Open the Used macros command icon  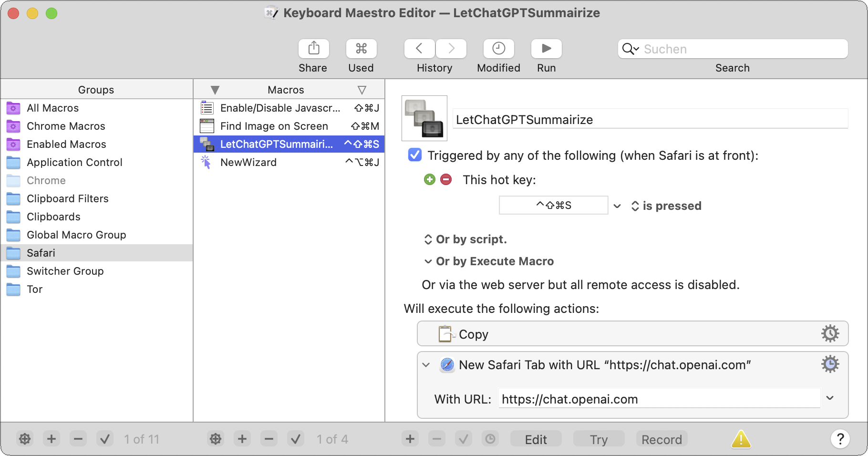(x=361, y=49)
